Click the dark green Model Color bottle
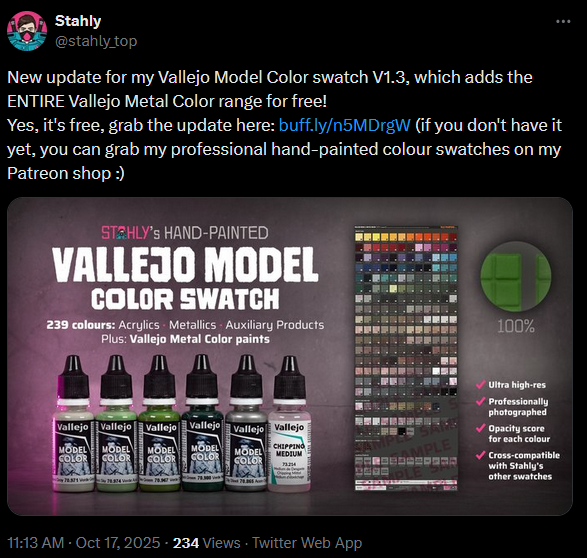587x558 pixels. (x=202, y=423)
